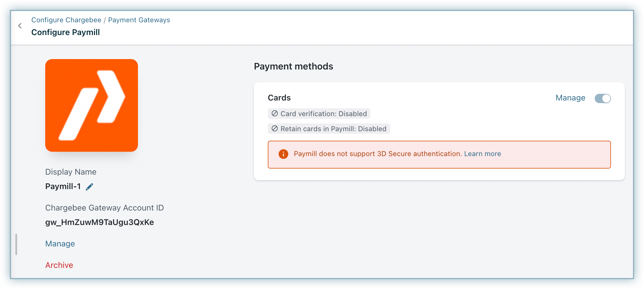This screenshot has width=644, height=289.
Task: Open Learn more about 3D Secure
Action: pos(483,154)
